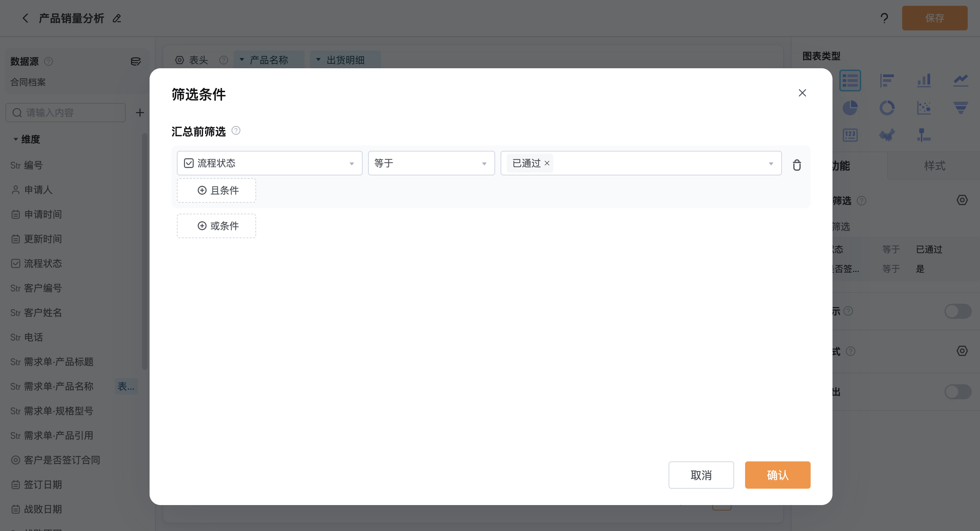The width and height of the screenshot is (980, 531).
Task: Save the report with 保存
Action: (934, 18)
